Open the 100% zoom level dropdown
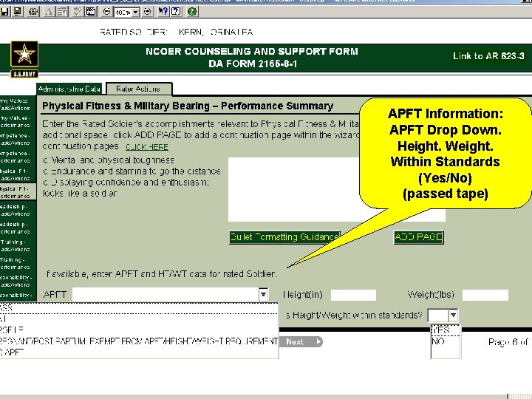 136,13
